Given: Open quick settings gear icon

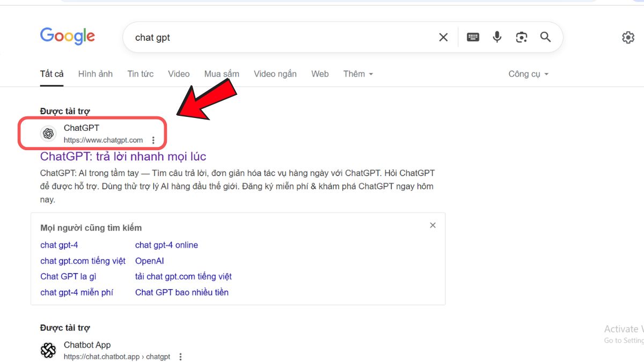Looking at the screenshot, I should point(628,38).
